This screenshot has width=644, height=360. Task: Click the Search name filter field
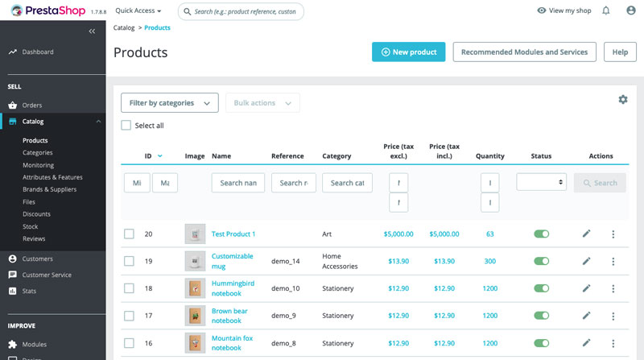[x=238, y=183]
